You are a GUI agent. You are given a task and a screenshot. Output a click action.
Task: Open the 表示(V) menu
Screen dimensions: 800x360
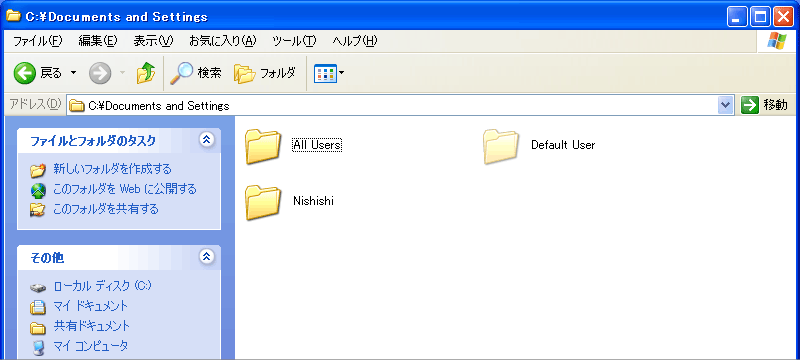[x=153, y=41]
